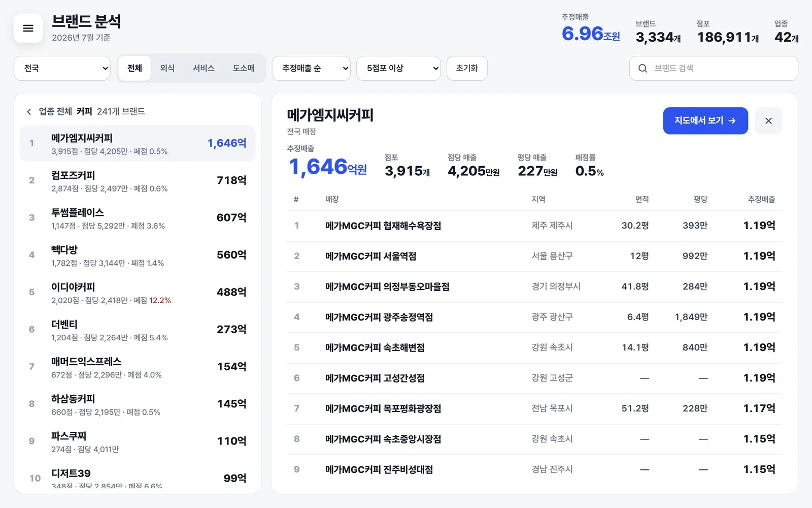
Task: Switch to the 도소매 tab
Action: 244,68
